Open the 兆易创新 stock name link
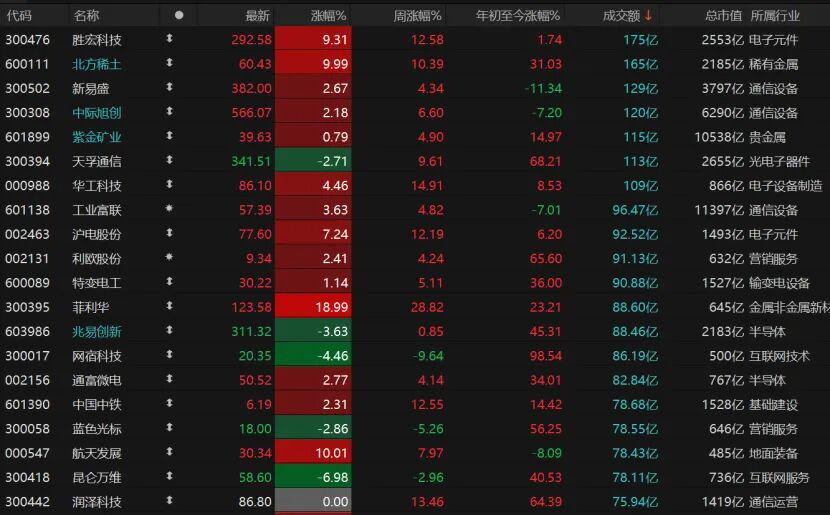The height and width of the screenshot is (515, 830). (x=97, y=331)
